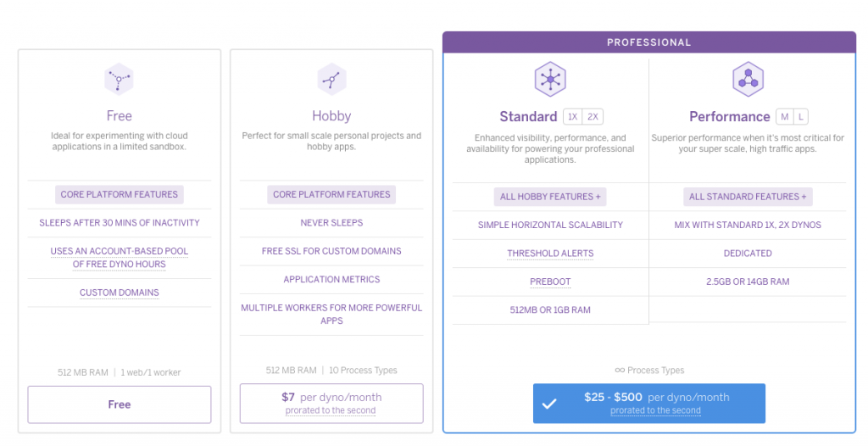Image resolution: width=868 pixels, height=446 pixels.
Task: Click the All Hobby Features + label
Action: point(550,197)
